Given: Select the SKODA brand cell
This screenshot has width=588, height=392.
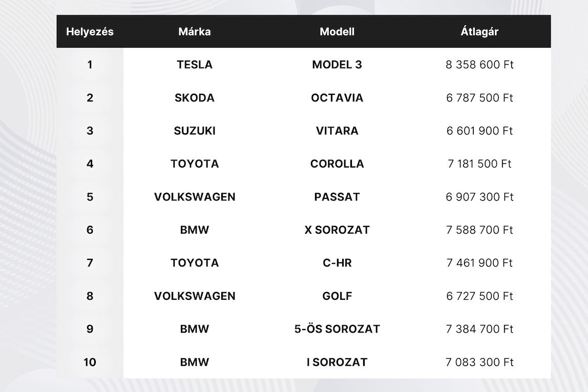Looking at the screenshot, I should (195, 98).
